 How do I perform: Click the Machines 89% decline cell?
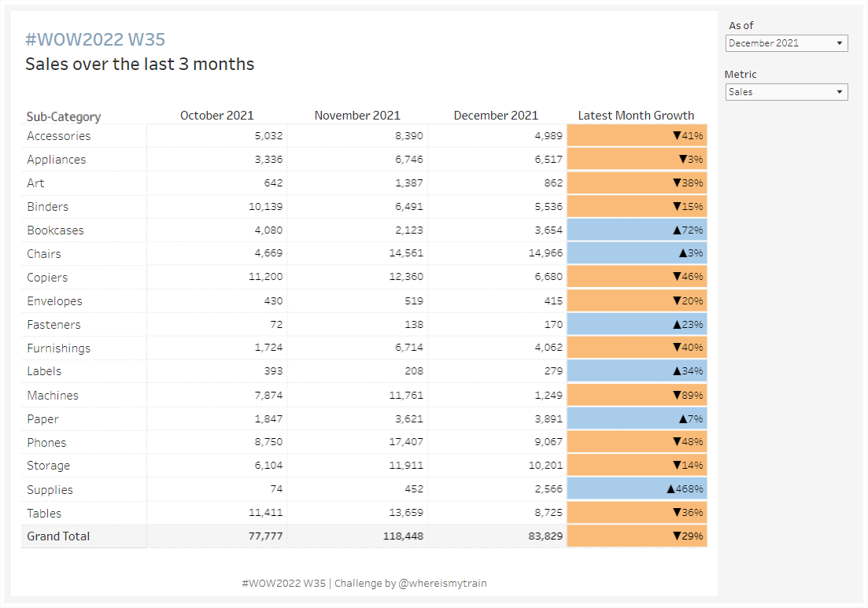(x=637, y=395)
